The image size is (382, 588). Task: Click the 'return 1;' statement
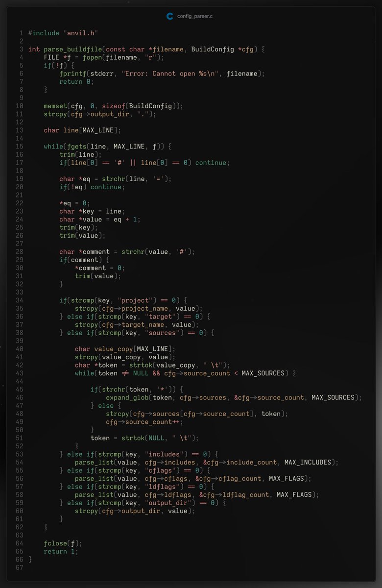(x=61, y=551)
